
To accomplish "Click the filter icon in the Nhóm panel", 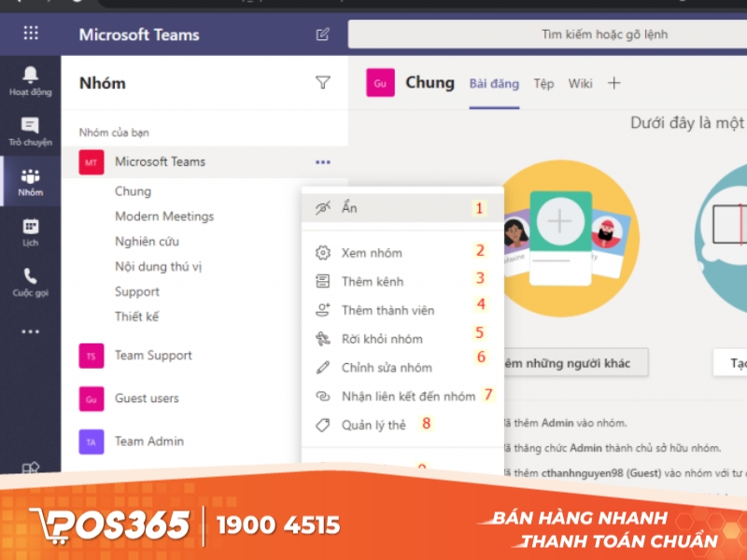I will (x=322, y=82).
